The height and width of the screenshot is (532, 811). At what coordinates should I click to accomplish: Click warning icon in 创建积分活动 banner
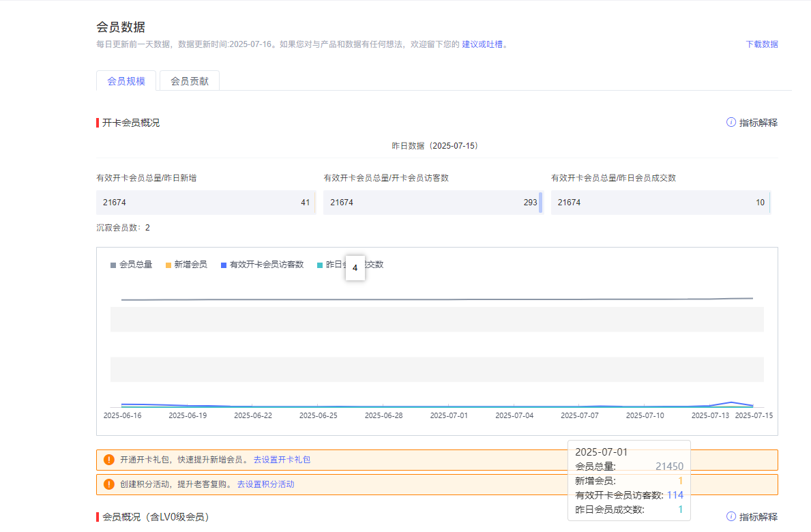(109, 484)
